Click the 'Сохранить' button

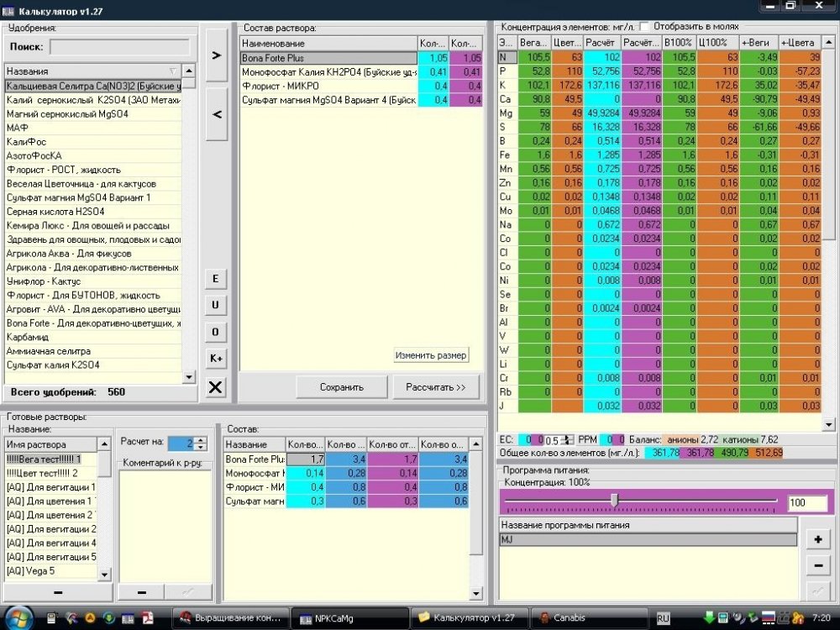tap(342, 386)
